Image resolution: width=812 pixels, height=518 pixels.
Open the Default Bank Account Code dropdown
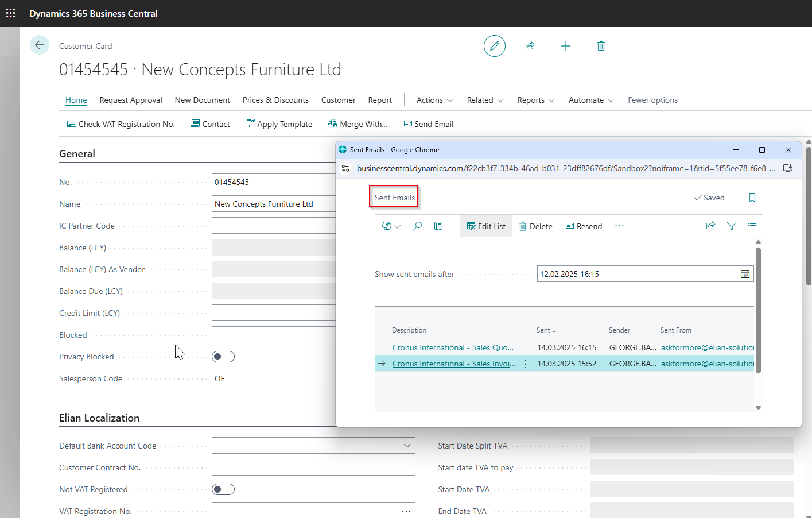(407, 446)
